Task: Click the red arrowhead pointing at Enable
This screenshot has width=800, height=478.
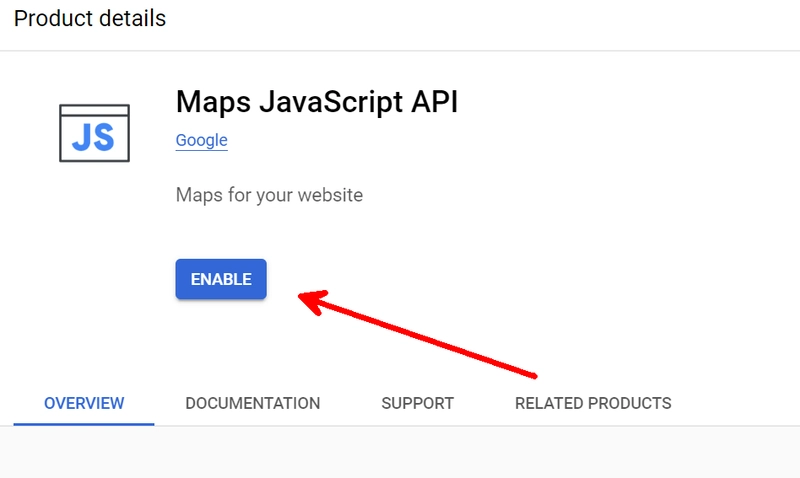Action: pyautogui.click(x=313, y=302)
